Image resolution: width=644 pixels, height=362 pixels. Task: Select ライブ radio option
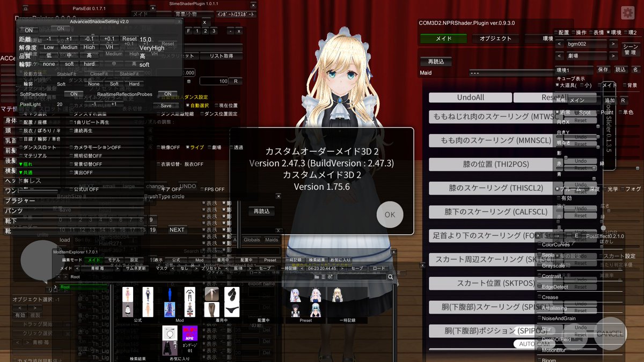point(195,147)
